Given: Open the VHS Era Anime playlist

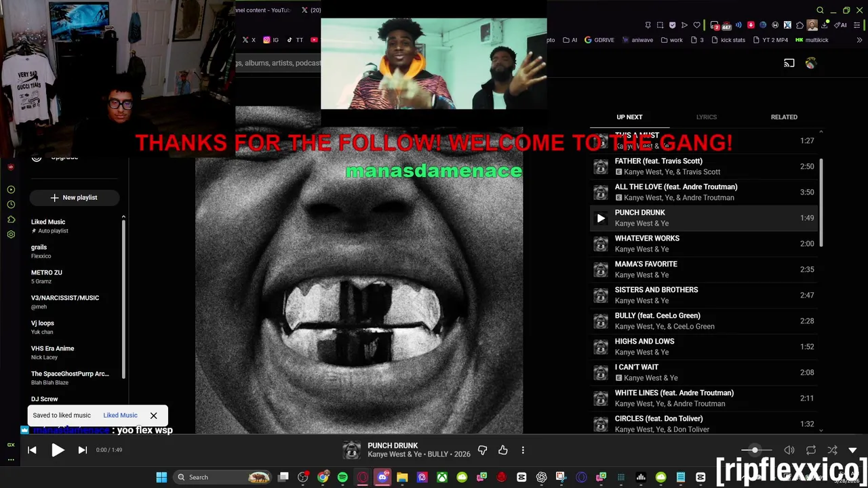Looking at the screenshot, I should (x=75, y=352).
